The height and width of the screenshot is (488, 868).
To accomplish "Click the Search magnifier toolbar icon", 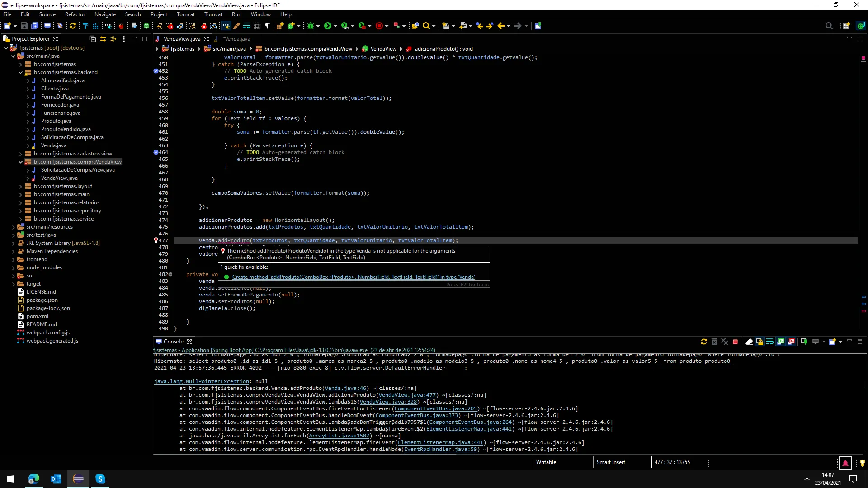I will click(426, 26).
